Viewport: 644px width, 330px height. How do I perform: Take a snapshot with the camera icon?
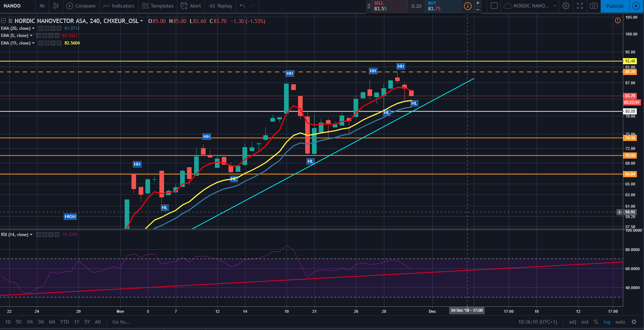point(593,6)
